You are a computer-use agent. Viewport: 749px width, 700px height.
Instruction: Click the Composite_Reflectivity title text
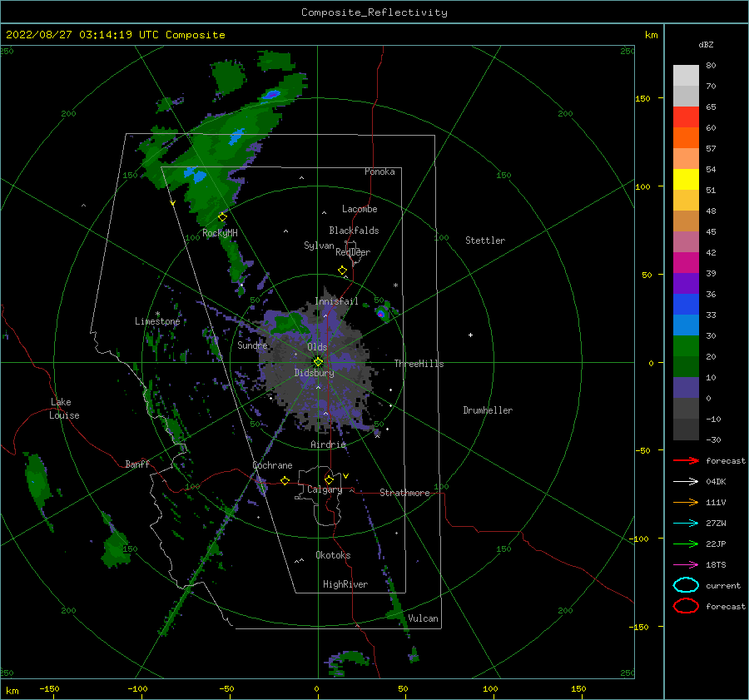(x=374, y=12)
